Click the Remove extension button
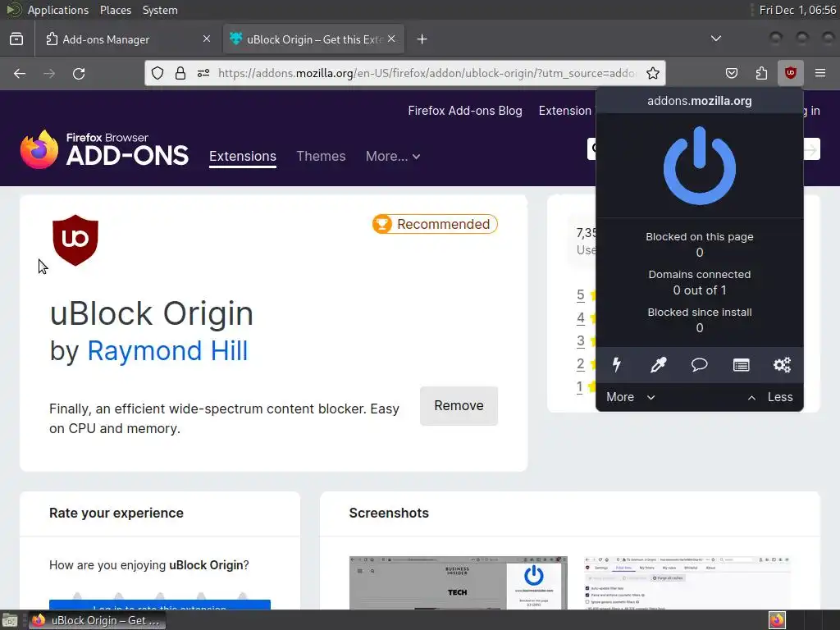 coord(459,405)
